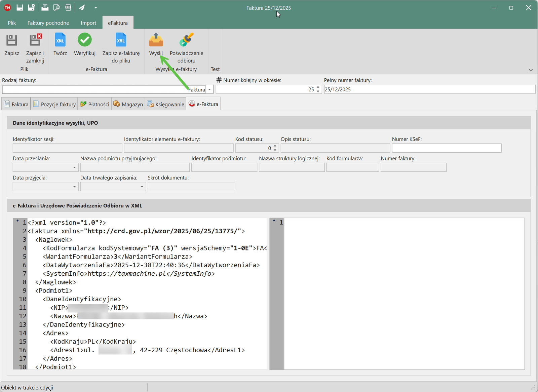Switch to the Faktury pochodne ribbon tab
This screenshot has height=392, width=538.
tap(48, 23)
